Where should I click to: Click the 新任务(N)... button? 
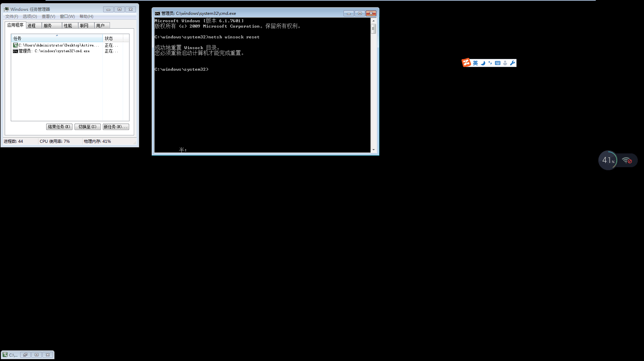[116, 127]
